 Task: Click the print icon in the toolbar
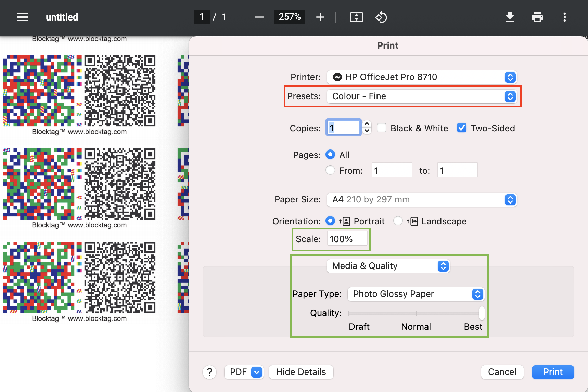(x=537, y=17)
